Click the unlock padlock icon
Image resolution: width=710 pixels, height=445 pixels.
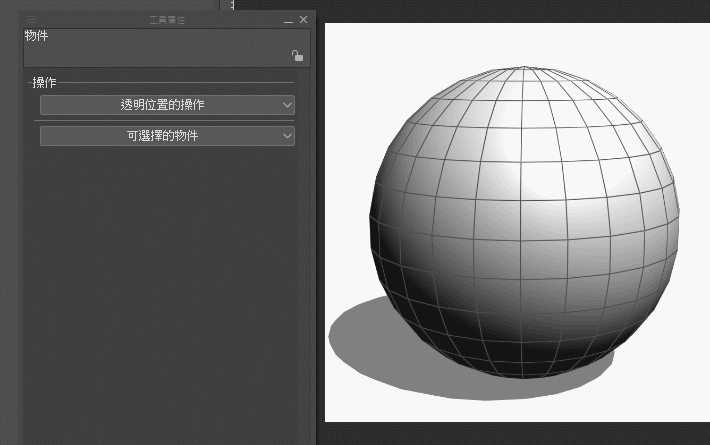coord(297,56)
